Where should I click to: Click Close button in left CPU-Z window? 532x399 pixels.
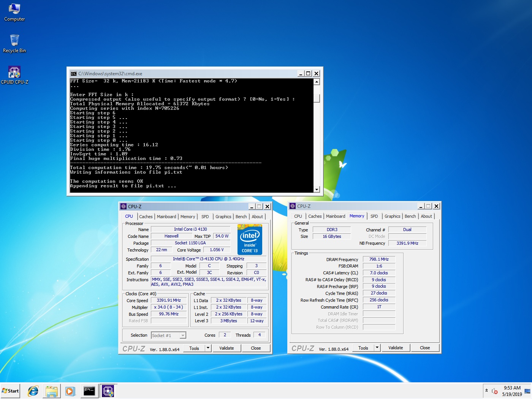click(x=256, y=348)
